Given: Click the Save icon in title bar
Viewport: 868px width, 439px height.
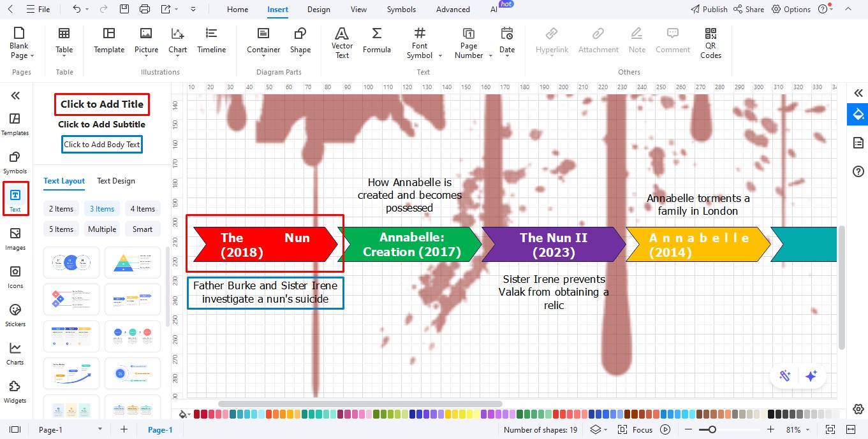Looking at the screenshot, I should [x=124, y=9].
